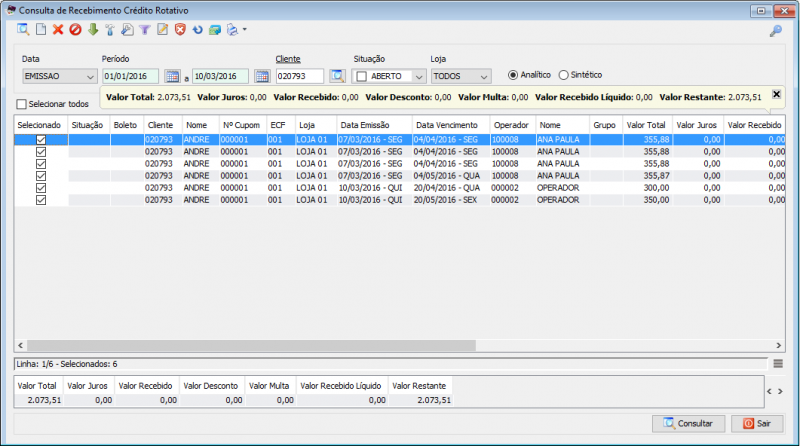The width and height of the screenshot is (800, 446).
Task: Sort by Data Vencimento column header
Action: pyautogui.click(x=451, y=125)
